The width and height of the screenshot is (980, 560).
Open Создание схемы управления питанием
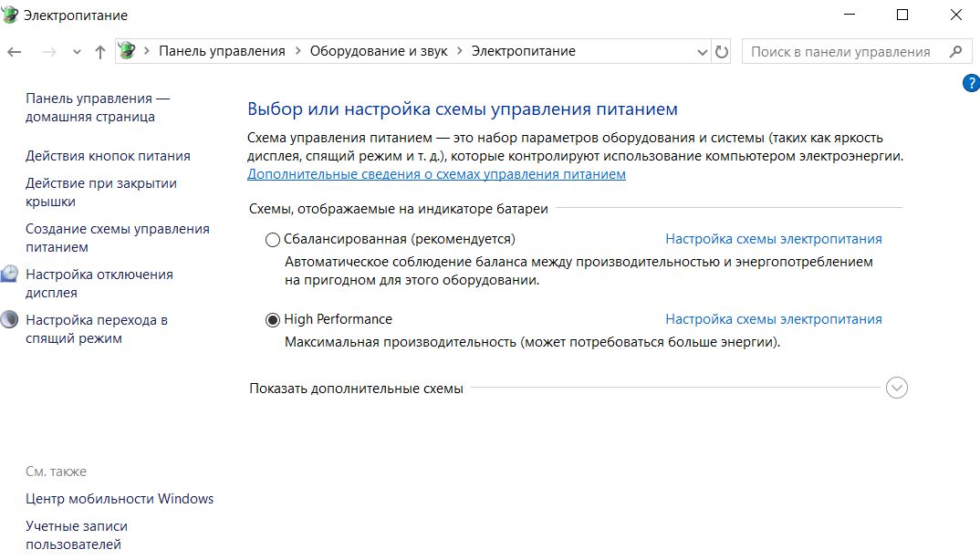point(118,238)
